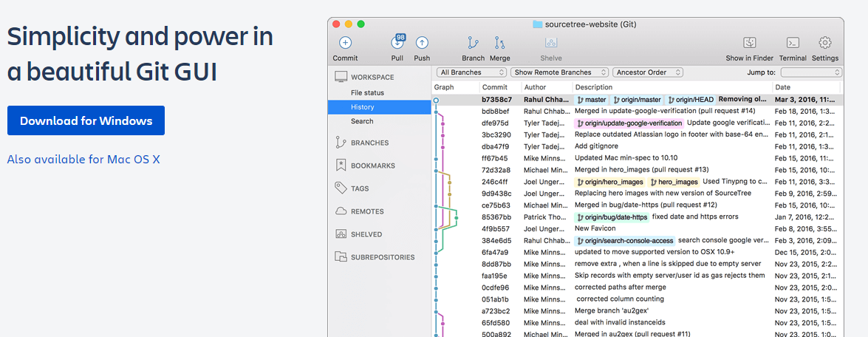Click the hero_images local branch label
This screenshot has width=868, height=337.
tap(674, 182)
